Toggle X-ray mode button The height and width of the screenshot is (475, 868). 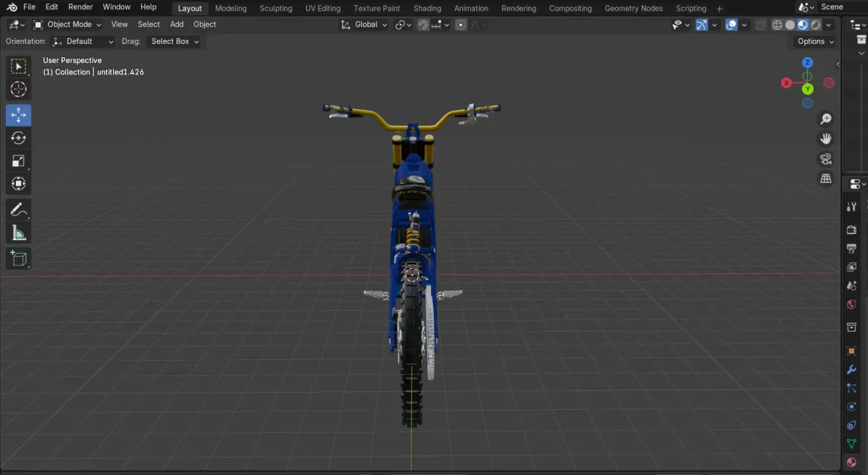pos(760,25)
